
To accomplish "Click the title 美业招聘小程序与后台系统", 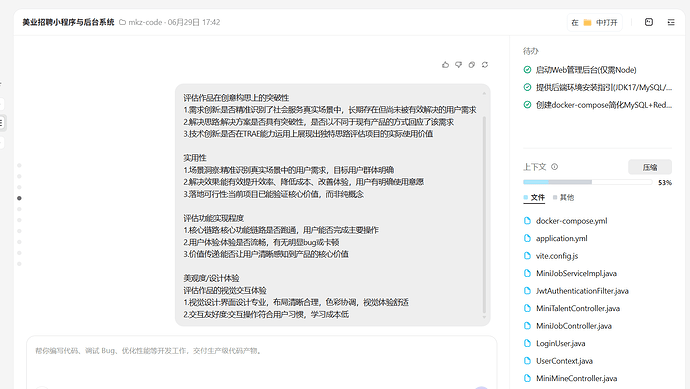I will [68, 22].
